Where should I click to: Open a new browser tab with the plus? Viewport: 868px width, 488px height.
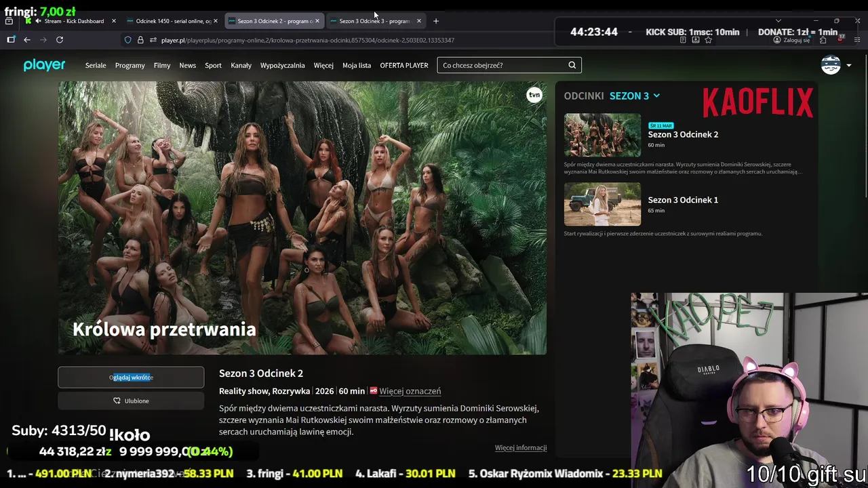point(436,21)
